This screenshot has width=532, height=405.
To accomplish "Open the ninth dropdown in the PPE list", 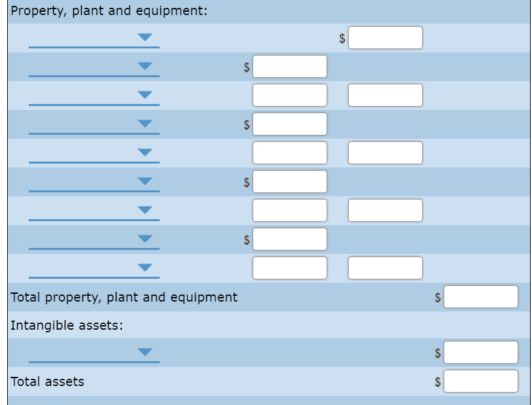I will 145,267.
